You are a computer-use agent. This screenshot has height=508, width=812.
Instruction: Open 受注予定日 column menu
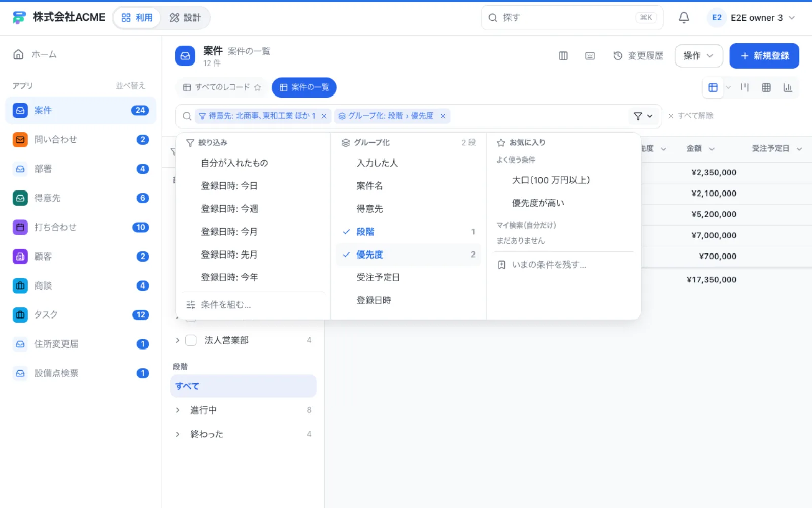[x=799, y=149]
